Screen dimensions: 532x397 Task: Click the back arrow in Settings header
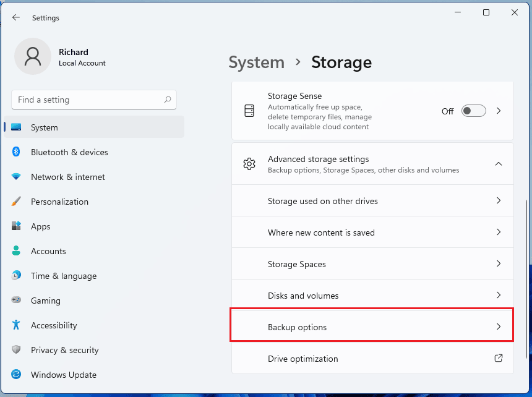click(16, 18)
